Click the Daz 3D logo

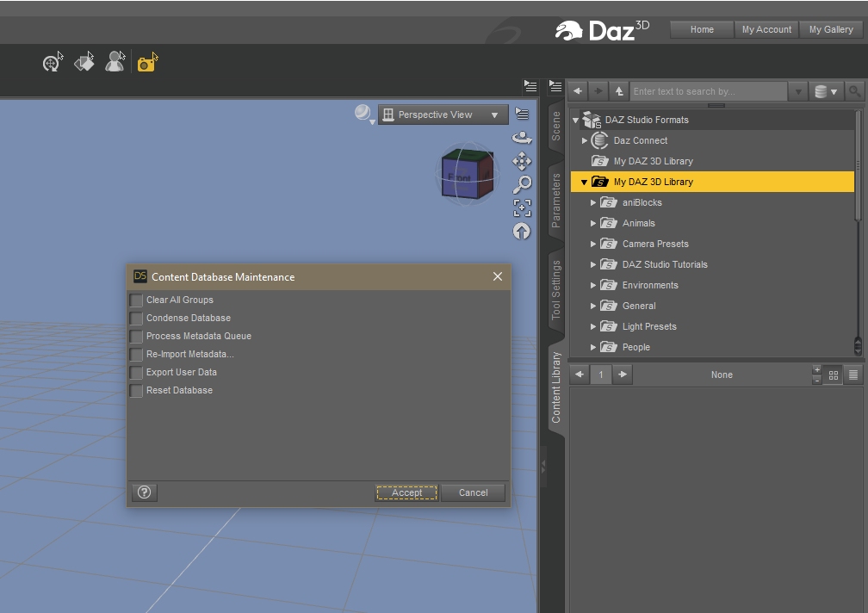pos(602,30)
